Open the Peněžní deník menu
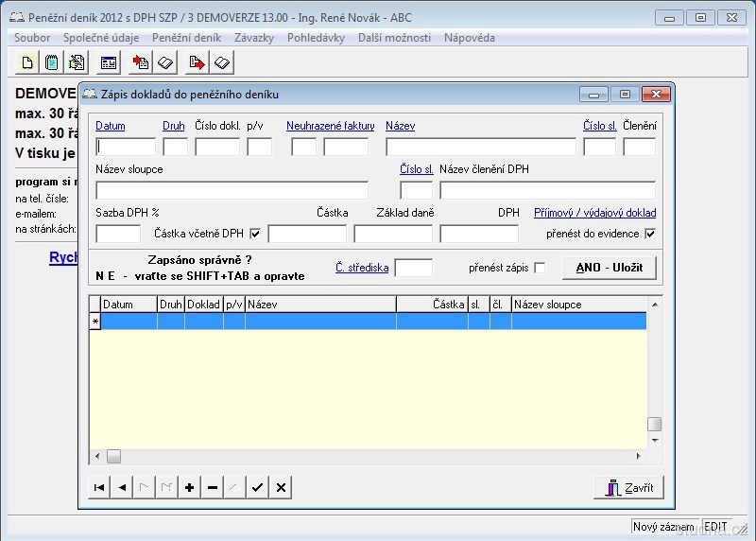This screenshot has height=541, width=756. pos(186,38)
